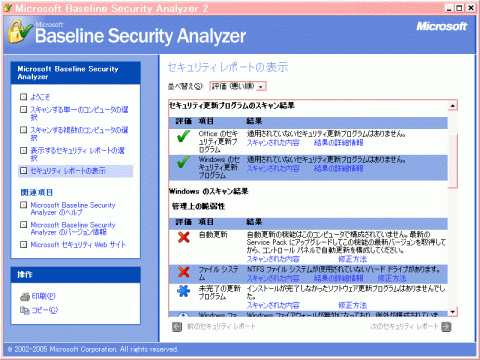Click the green checkmark for Windows security updates
Image resolution: width=480 pixels, height=360 pixels.
tap(184, 162)
